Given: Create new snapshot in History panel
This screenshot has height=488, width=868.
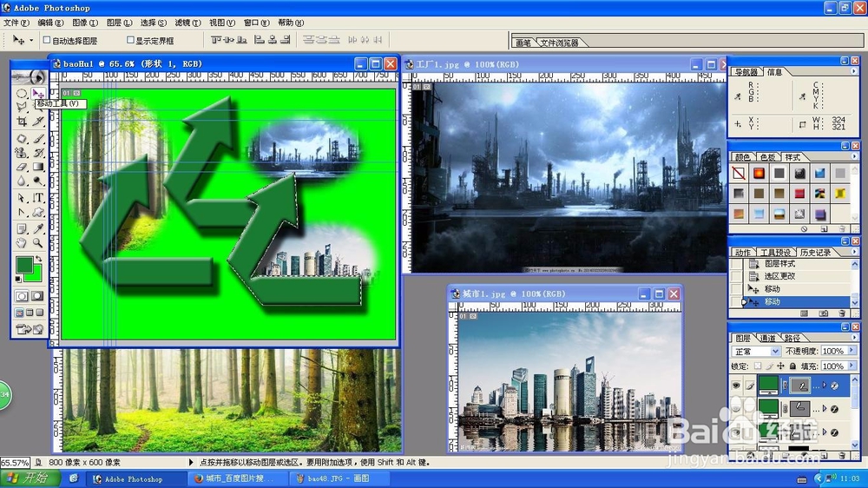Looking at the screenshot, I should [x=824, y=313].
